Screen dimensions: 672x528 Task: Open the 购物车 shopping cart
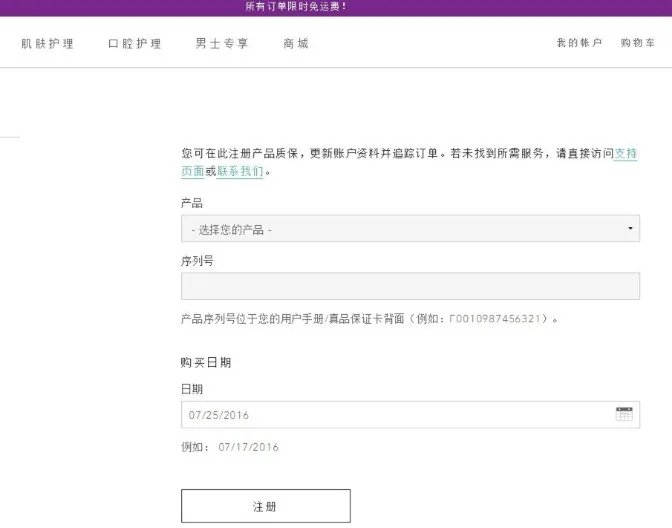(x=638, y=42)
